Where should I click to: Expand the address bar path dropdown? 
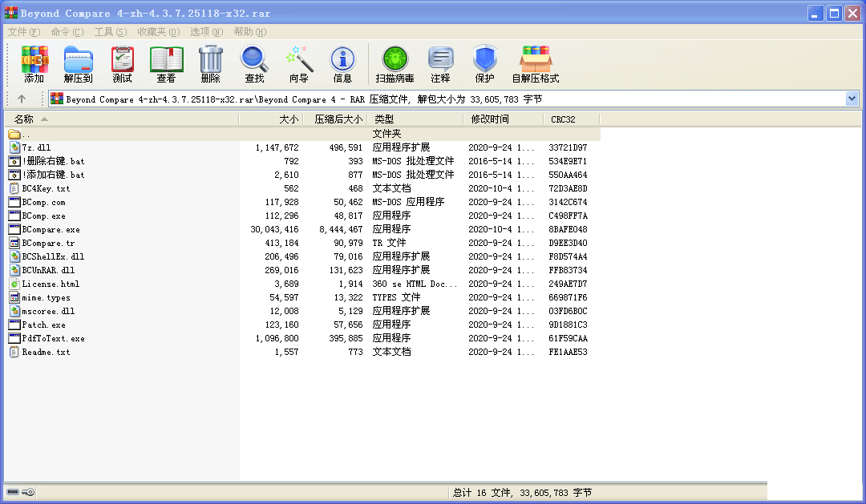[x=852, y=99]
